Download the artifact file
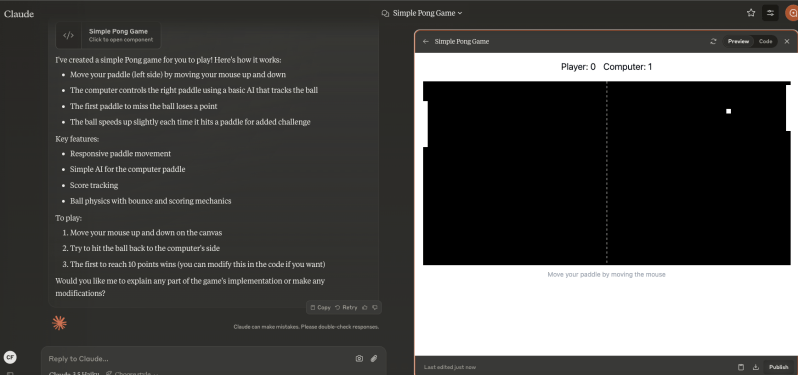 tap(756, 367)
